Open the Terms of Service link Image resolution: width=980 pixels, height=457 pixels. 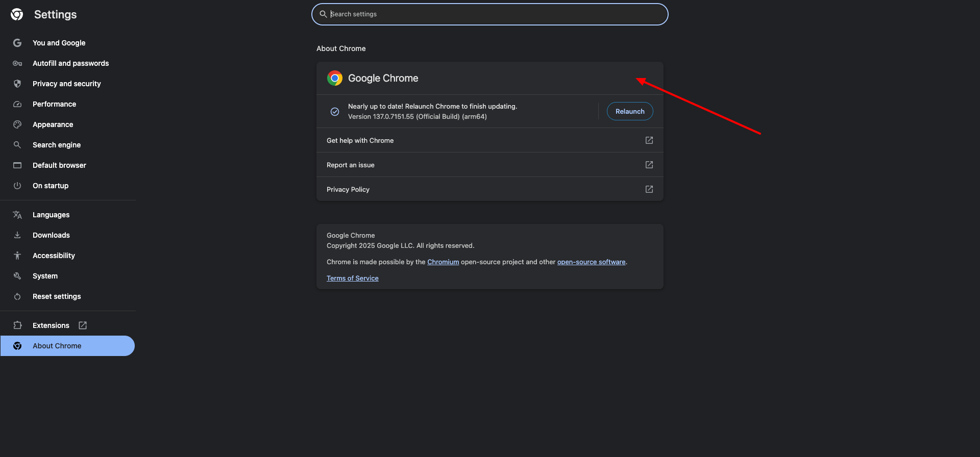[353, 278]
